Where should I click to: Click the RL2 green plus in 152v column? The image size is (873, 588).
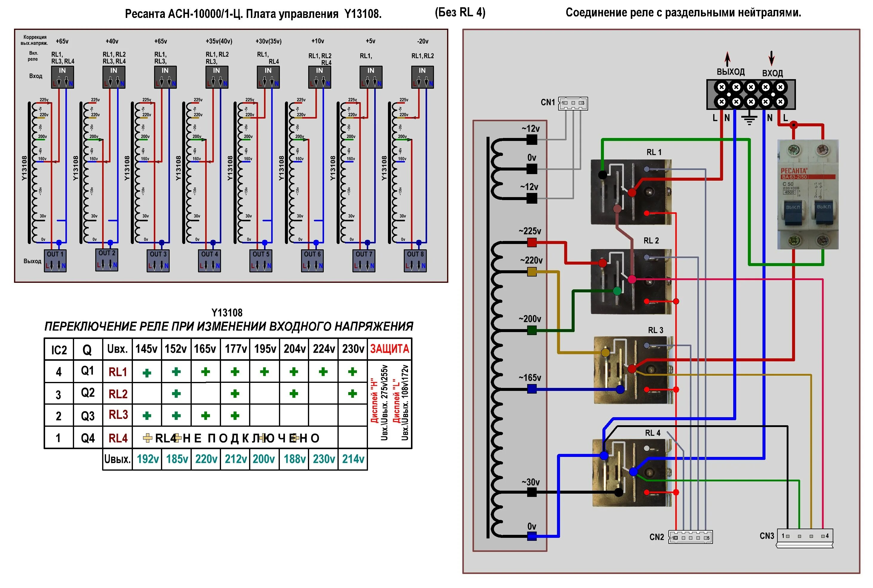click(x=176, y=394)
